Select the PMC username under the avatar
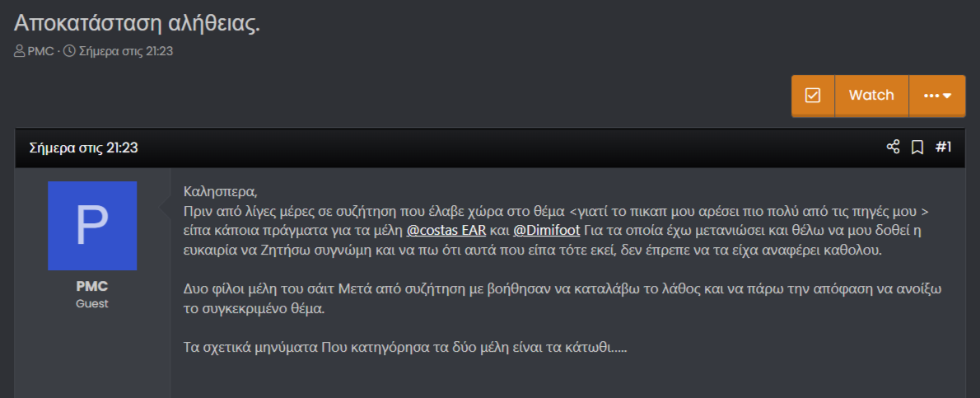This screenshot has width=980, height=398. [x=92, y=287]
